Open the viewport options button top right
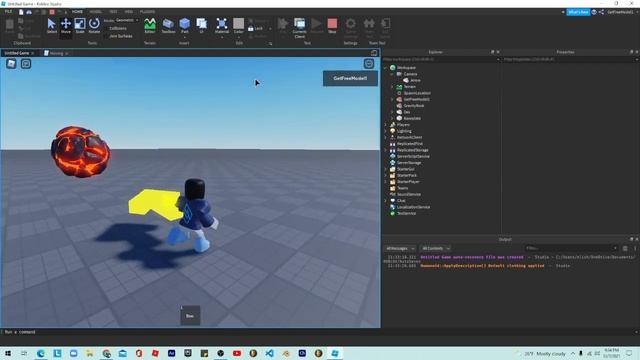640x360 pixels. pos(369,64)
